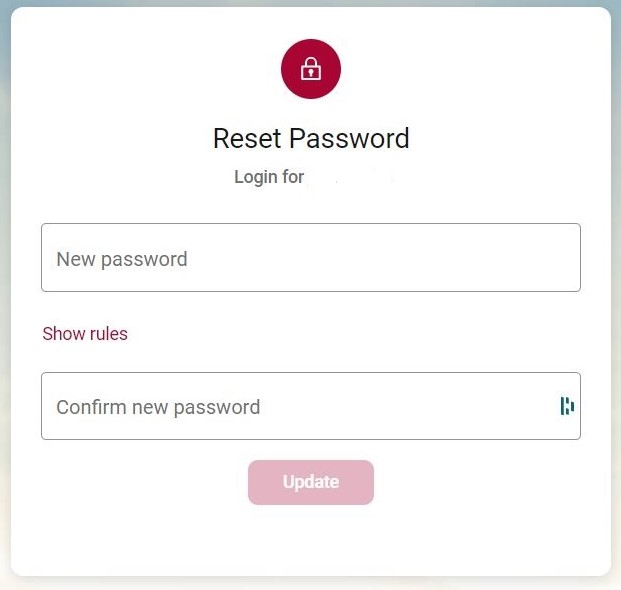Click the Login for label
This screenshot has height=590, width=621.
coord(269,177)
